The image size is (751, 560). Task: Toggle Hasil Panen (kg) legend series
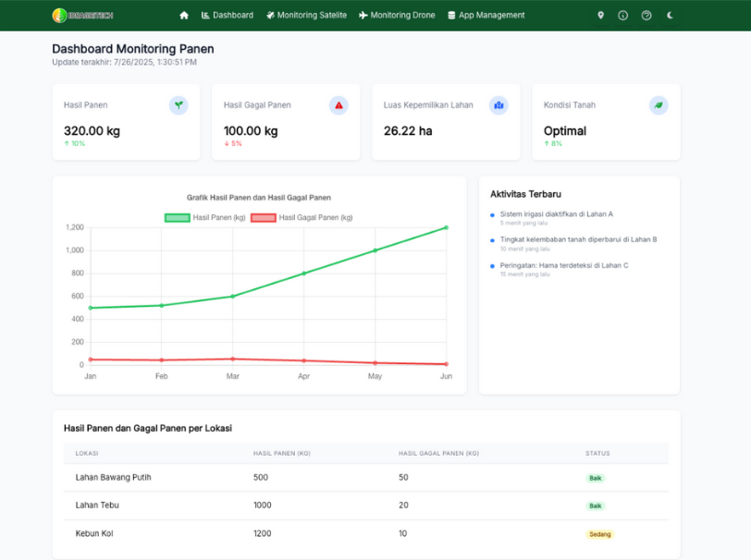[204, 217]
